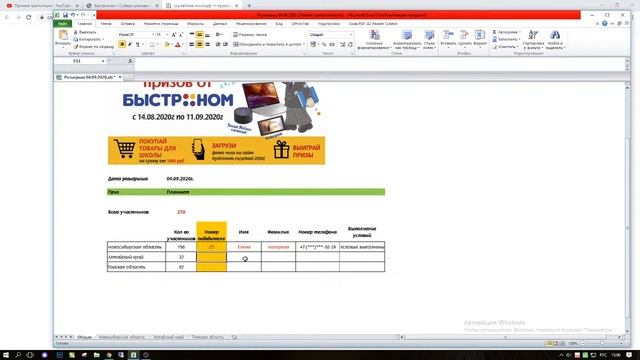This screenshot has height=360, width=640.
Task: Switch to the Formulas (Формулы) tab
Action: pyautogui.click(x=196, y=24)
